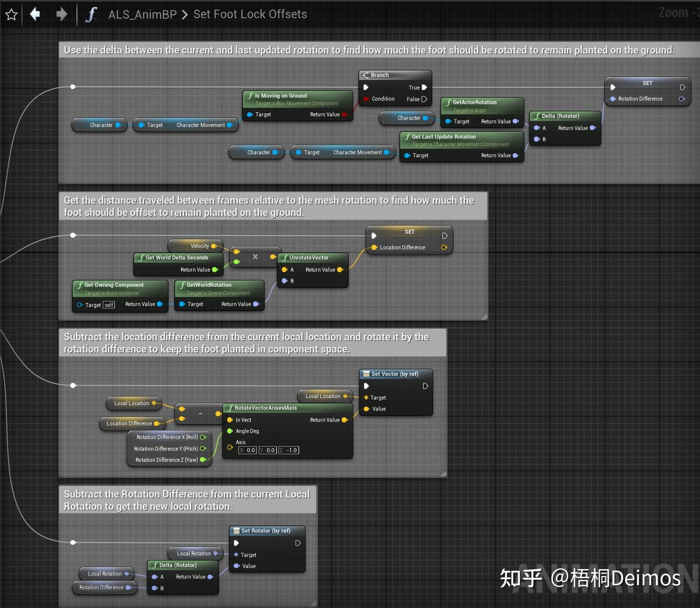Screen dimensions: 700x608
Task: Click the Set Foot Lock Offsets breadcrumb
Action: [250, 14]
